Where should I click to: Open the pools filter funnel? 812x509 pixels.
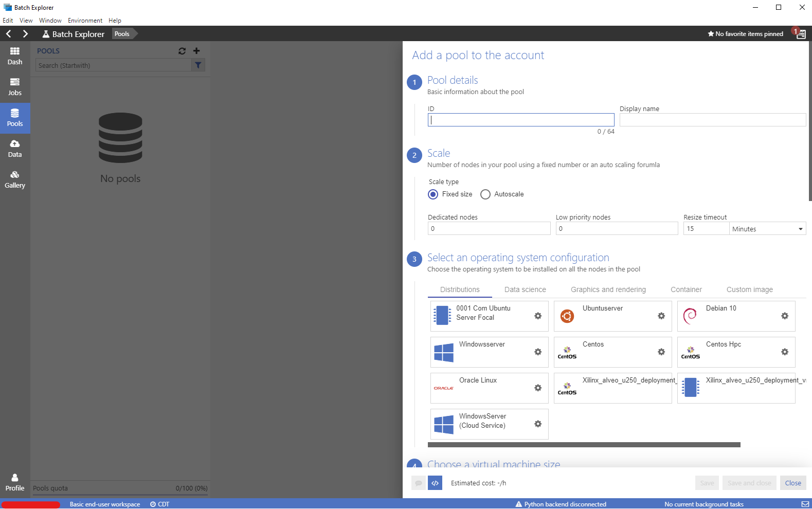198,65
